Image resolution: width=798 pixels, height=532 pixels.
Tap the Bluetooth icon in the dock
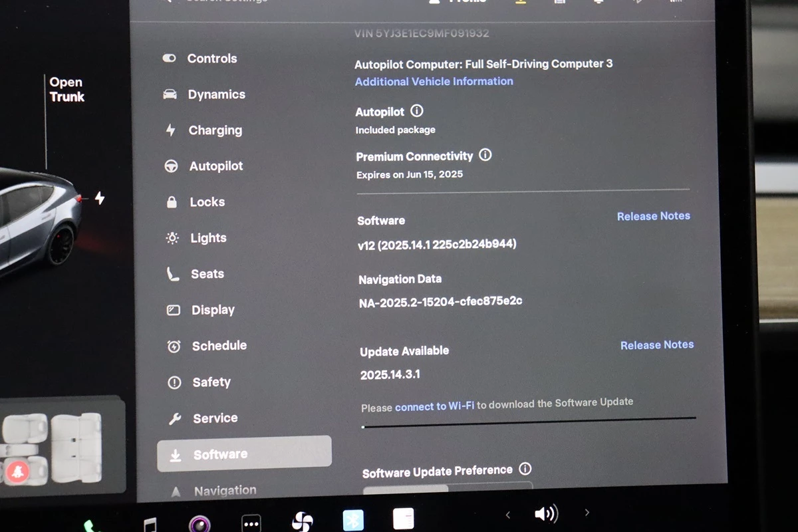353,520
